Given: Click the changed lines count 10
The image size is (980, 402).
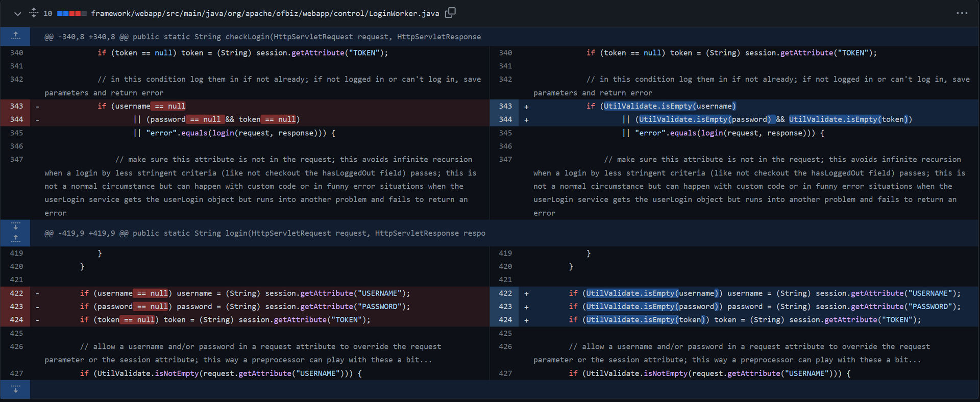Looking at the screenshot, I should (47, 13).
